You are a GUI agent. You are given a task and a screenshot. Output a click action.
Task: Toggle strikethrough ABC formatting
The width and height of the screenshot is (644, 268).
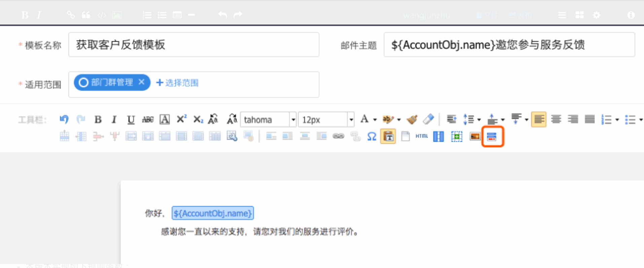coord(147,119)
